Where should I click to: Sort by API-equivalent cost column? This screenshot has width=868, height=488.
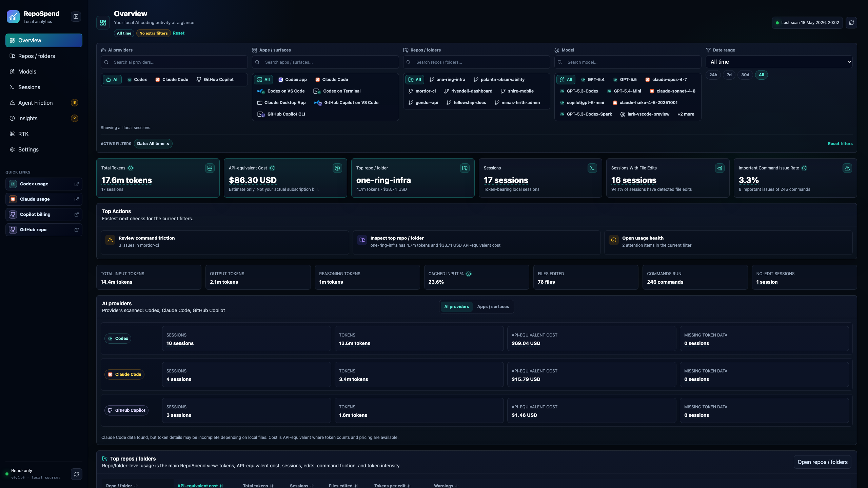pos(200,486)
